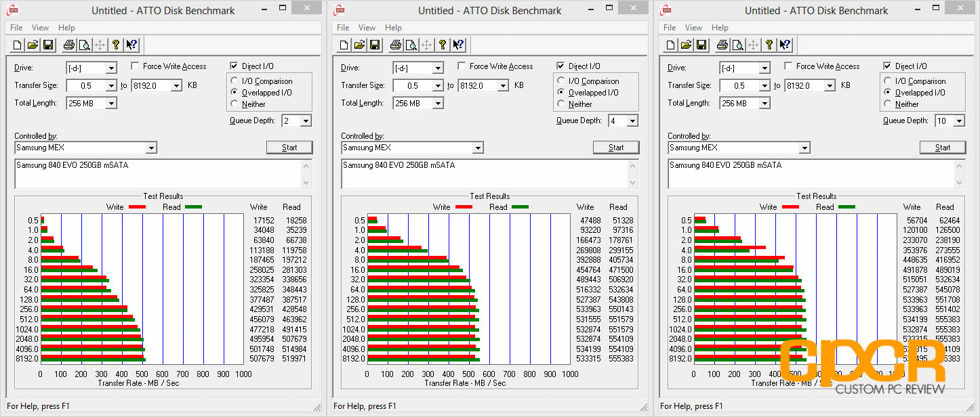Click red Write legend swatch, Queue Depth 10 window
Viewport: 980px width, 417px height.
pos(790,207)
